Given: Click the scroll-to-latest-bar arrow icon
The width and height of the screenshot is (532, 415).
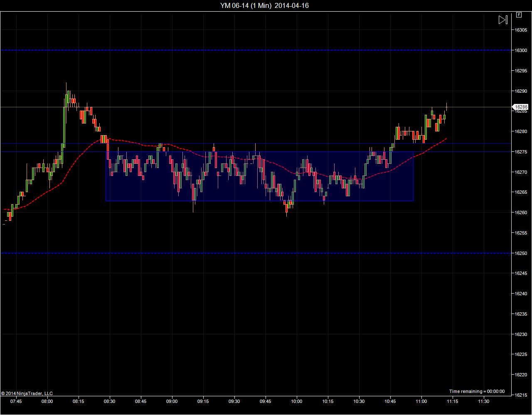Looking at the screenshot, I should pyautogui.click(x=503, y=20).
